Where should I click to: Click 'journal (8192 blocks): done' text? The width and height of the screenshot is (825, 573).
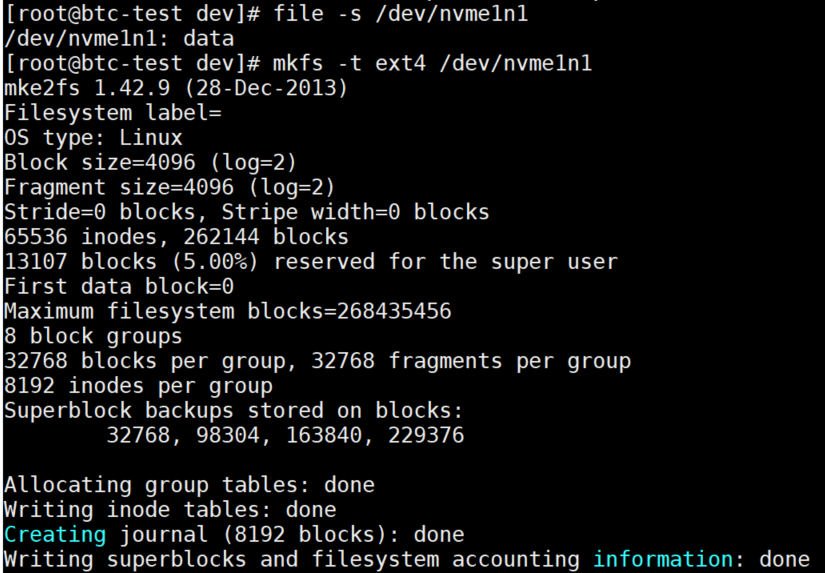coord(291,535)
